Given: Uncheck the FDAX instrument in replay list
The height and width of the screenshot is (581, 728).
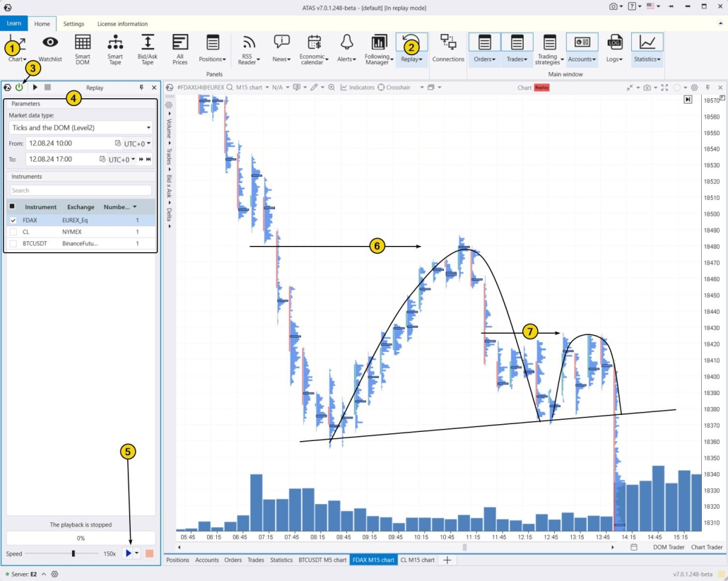Looking at the screenshot, I should 13,220.
